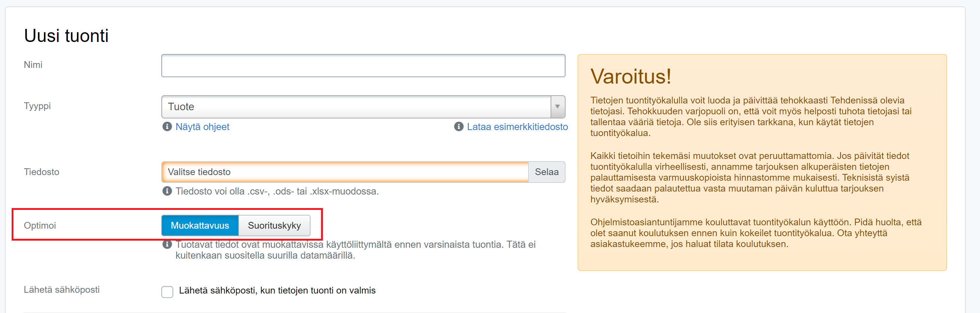Click the Varoitus! warning heading
980x313 pixels.
click(630, 76)
